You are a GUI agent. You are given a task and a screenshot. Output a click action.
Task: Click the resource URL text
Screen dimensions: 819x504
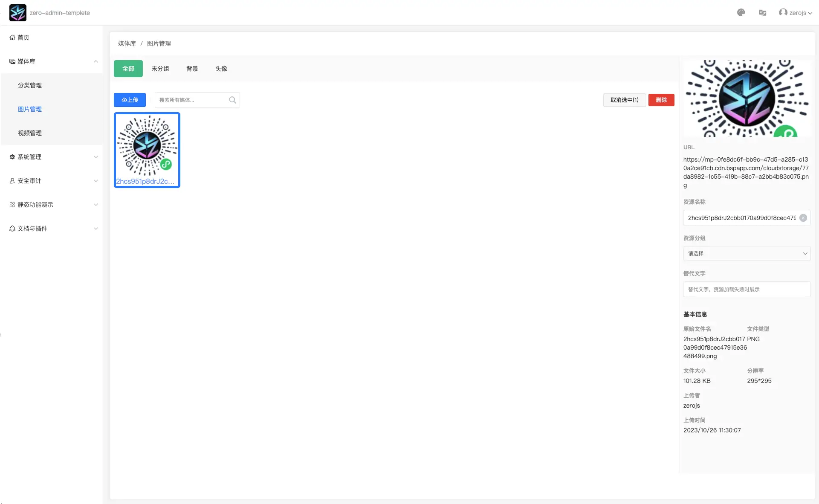(x=746, y=172)
